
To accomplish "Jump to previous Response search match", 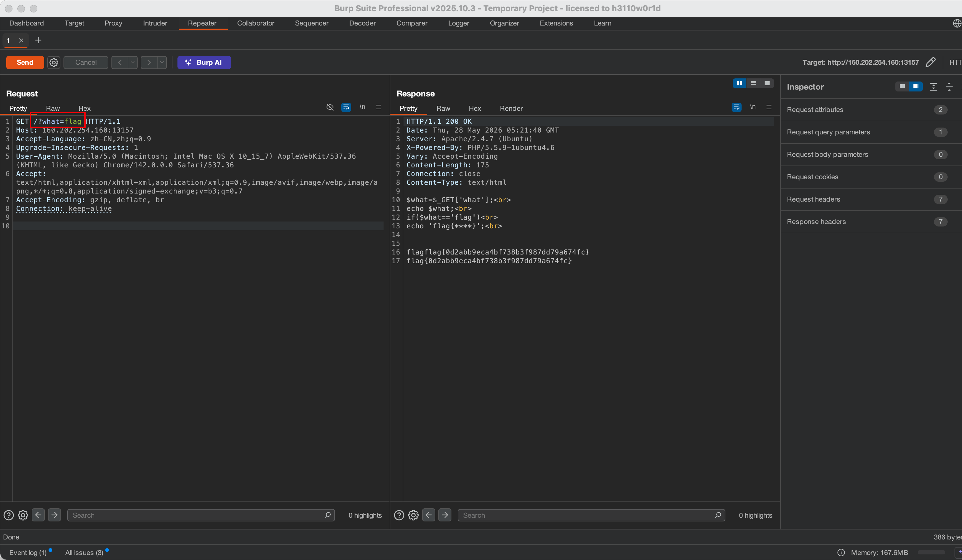I will (x=429, y=515).
